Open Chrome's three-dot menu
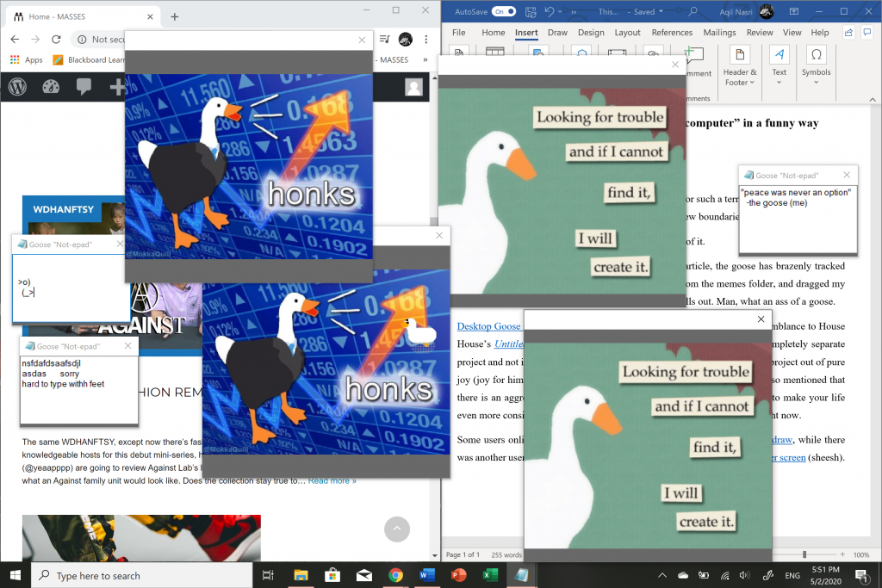 click(425, 40)
